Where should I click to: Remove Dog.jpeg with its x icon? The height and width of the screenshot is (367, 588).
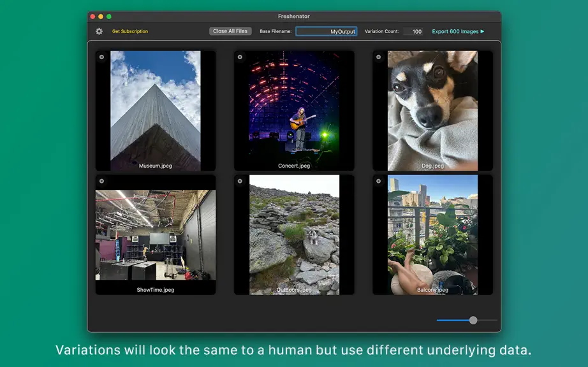(379, 57)
